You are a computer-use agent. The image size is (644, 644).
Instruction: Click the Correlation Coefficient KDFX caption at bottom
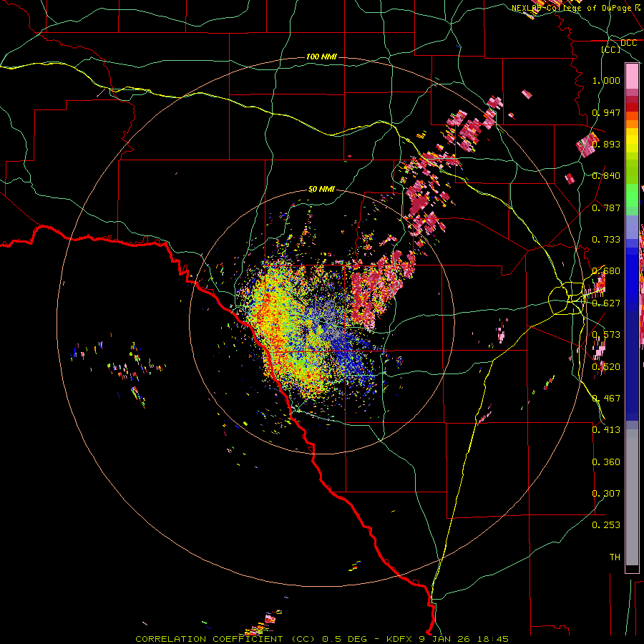point(322,639)
